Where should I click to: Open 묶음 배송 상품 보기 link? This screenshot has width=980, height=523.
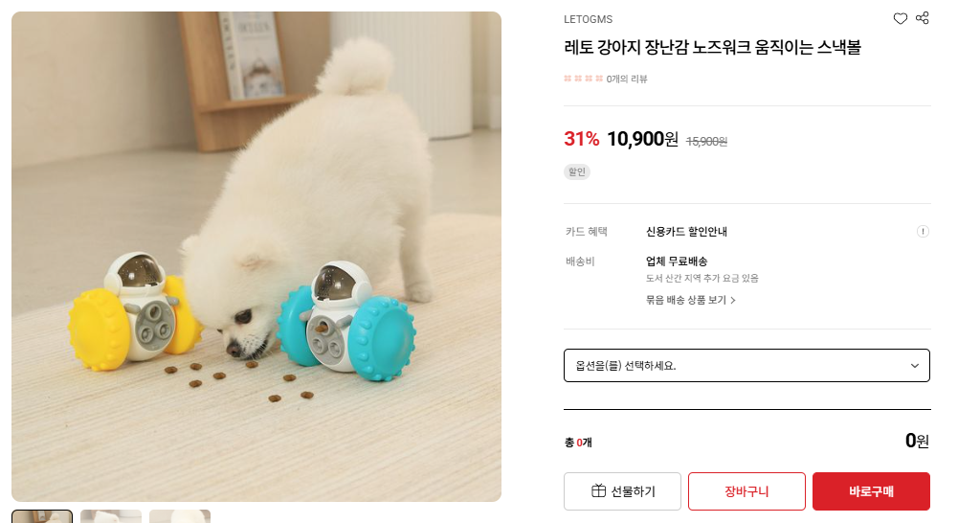[x=685, y=300]
